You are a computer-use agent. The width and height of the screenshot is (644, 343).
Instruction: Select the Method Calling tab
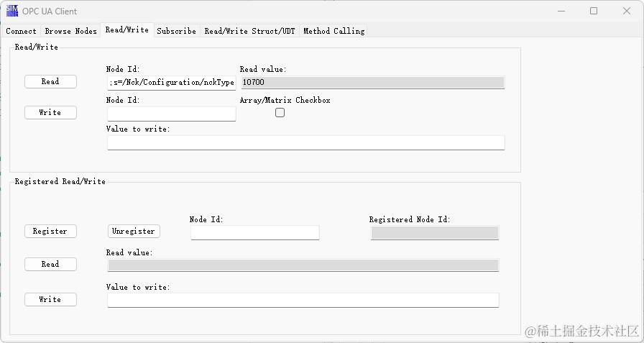333,31
